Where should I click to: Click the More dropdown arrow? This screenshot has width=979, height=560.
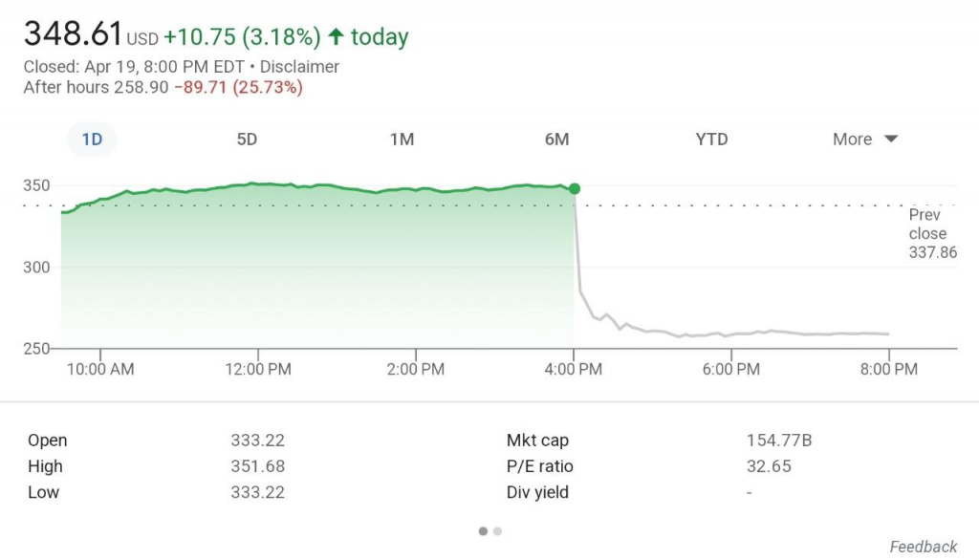(891, 140)
